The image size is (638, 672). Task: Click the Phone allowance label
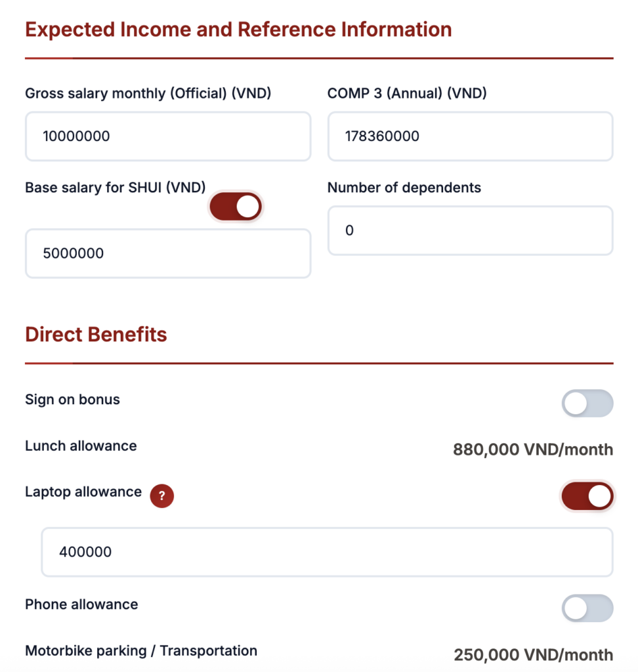pos(81,604)
